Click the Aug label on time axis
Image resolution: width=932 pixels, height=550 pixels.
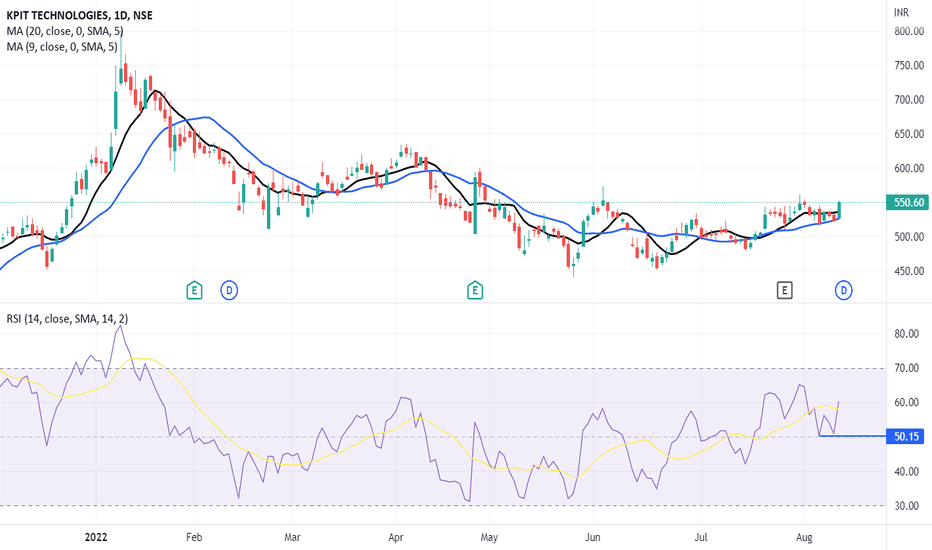click(x=804, y=538)
